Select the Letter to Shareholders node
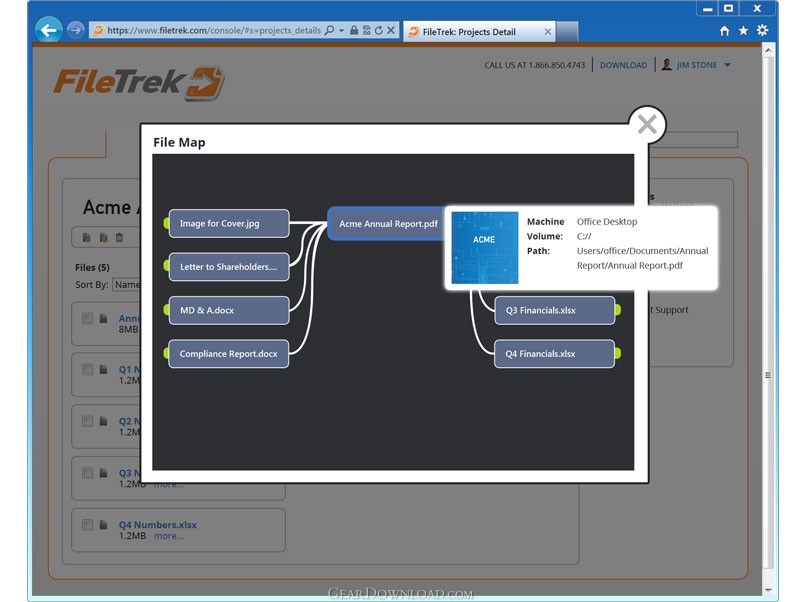 click(229, 267)
